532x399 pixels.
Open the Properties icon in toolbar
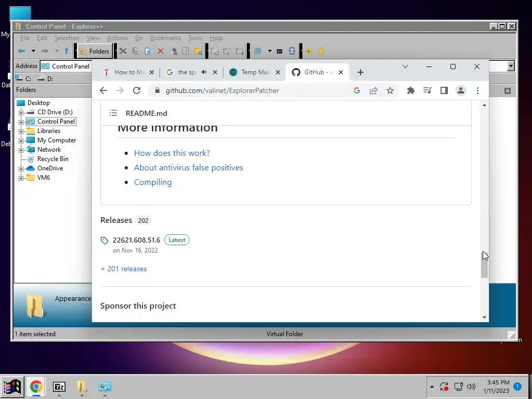coord(185,51)
